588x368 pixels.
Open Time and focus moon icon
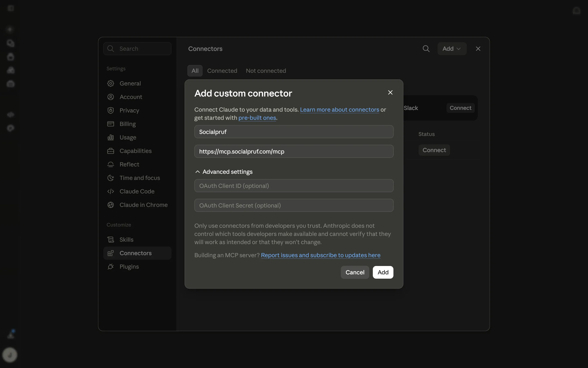[110, 178]
